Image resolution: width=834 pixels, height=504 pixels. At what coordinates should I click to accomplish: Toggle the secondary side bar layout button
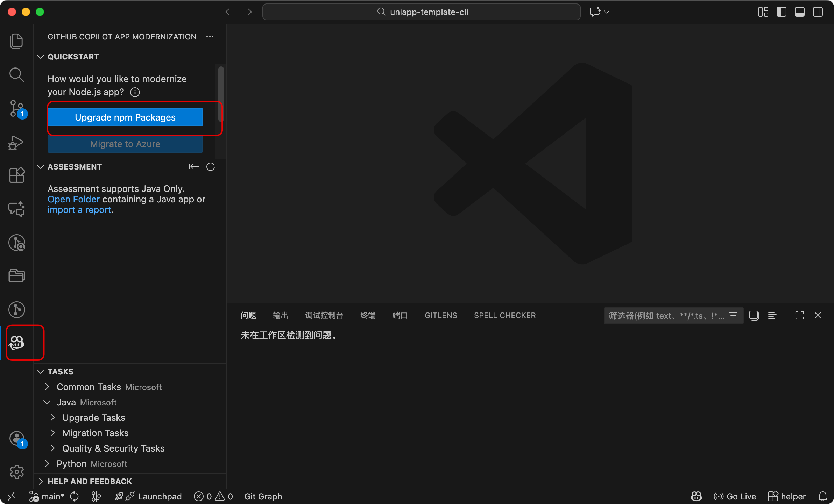pyautogui.click(x=818, y=12)
